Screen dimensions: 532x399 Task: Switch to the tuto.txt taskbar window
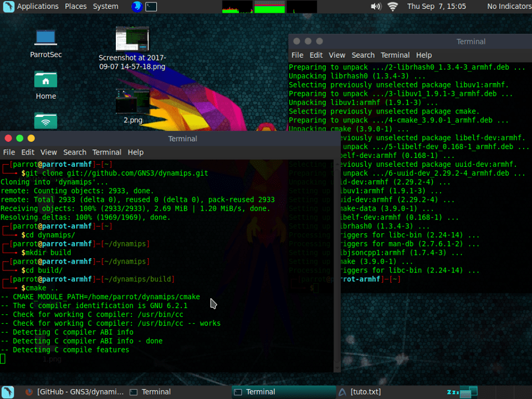pyautogui.click(x=360, y=392)
